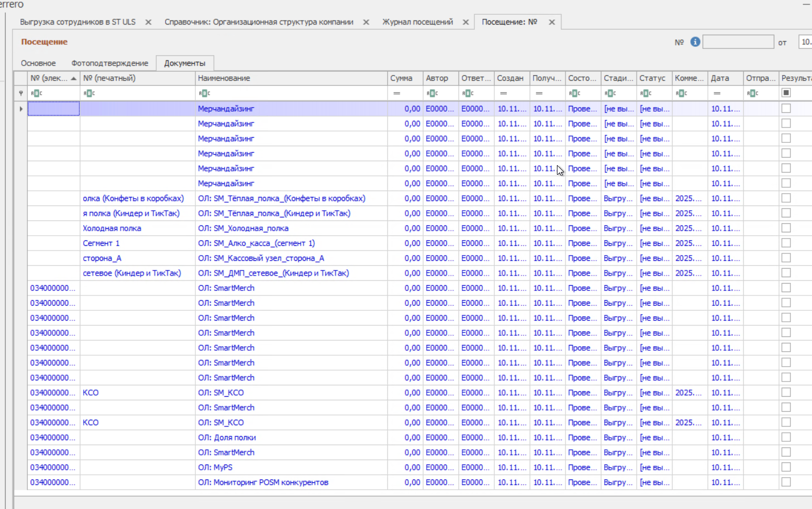Click the equals filter icon under Дата
812x509 pixels.
pos(717,93)
